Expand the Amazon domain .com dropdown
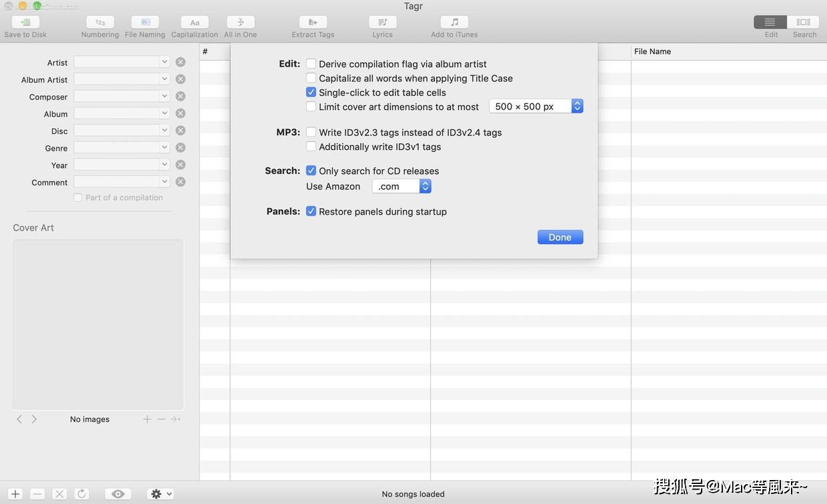Viewport: 827px width, 504px height. click(425, 187)
